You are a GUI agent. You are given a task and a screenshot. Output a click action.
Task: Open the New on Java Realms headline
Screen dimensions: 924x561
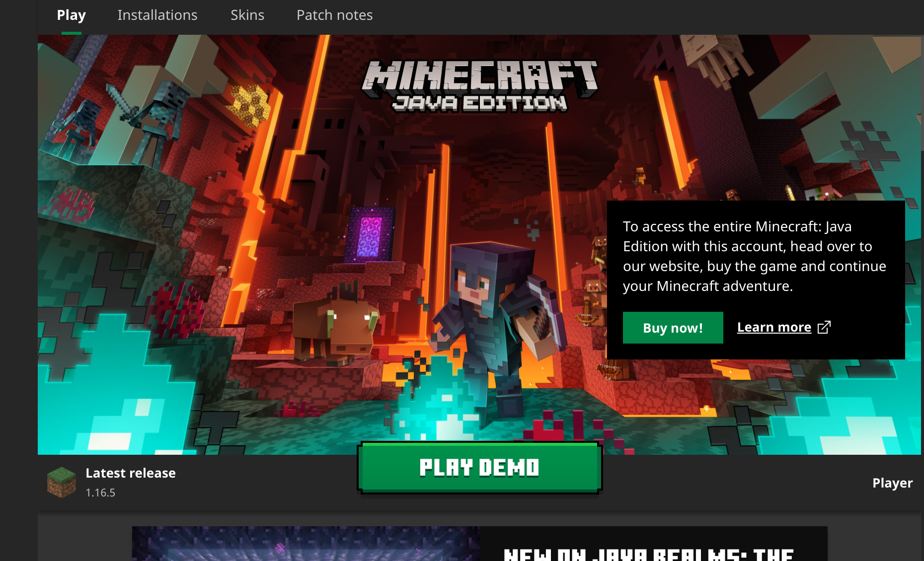(x=649, y=554)
